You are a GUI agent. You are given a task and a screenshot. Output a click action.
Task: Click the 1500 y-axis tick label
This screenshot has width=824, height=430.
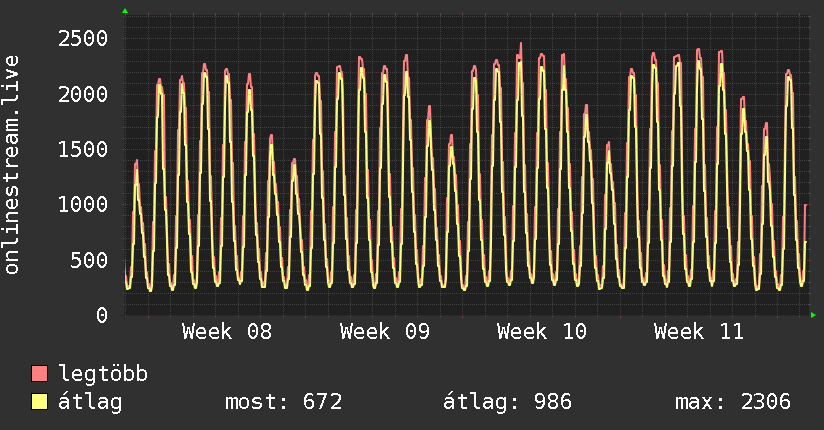pos(82,150)
